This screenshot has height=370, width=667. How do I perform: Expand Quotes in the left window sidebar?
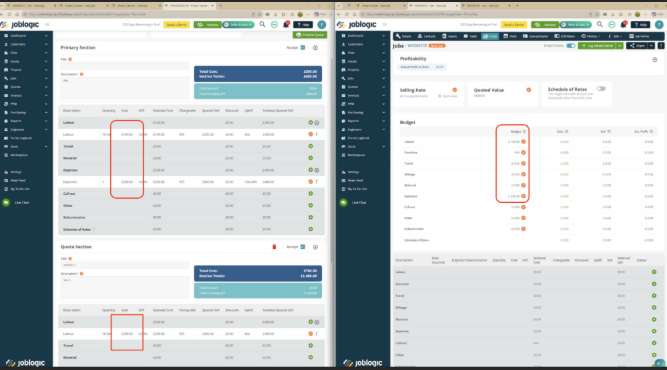[x=46, y=87]
